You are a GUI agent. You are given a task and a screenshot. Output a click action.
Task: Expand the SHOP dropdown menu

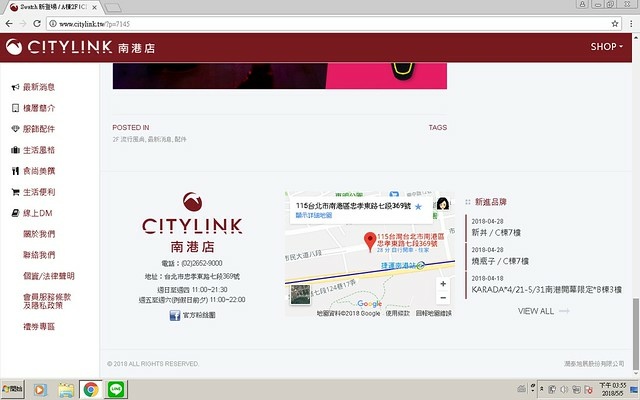607,47
